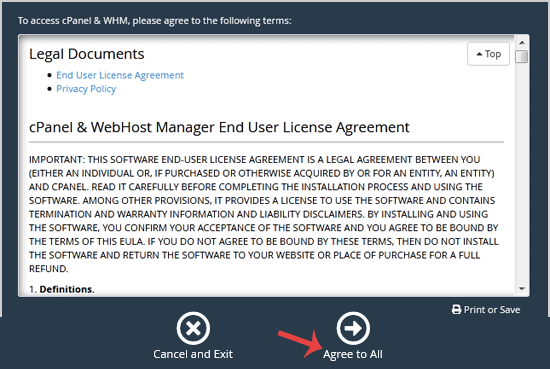The width and height of the screenshot is (550, 369).
Task: Click the empty scrollbar track below the thumb
Action: pyautogui.click(x=522, y=174)
